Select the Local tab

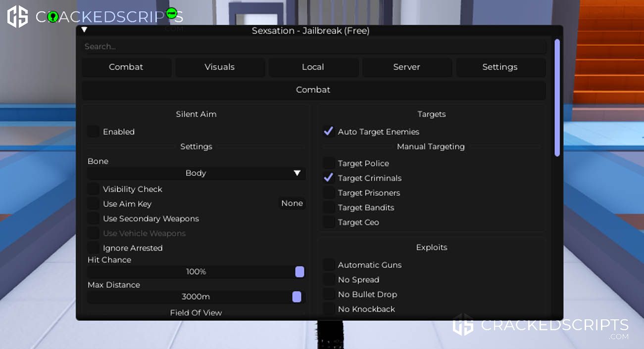(x=313, y=67)
